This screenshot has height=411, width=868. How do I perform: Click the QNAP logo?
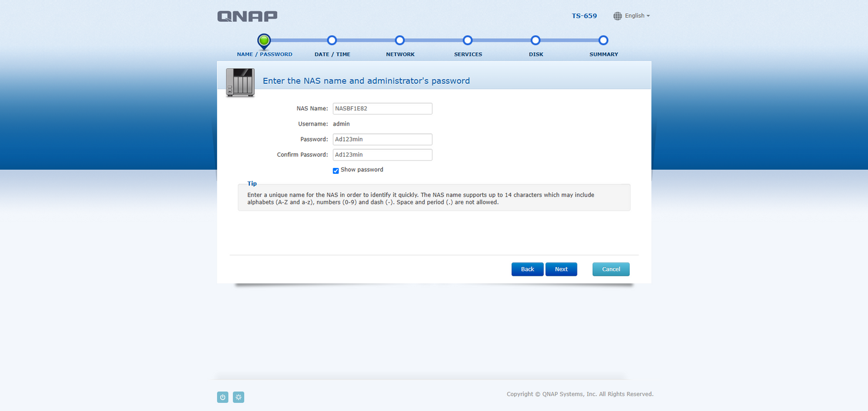pyautogui.click(x=247, y=16)
